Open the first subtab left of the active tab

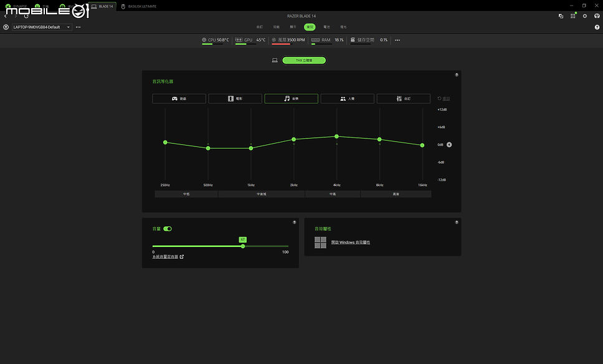293,27
